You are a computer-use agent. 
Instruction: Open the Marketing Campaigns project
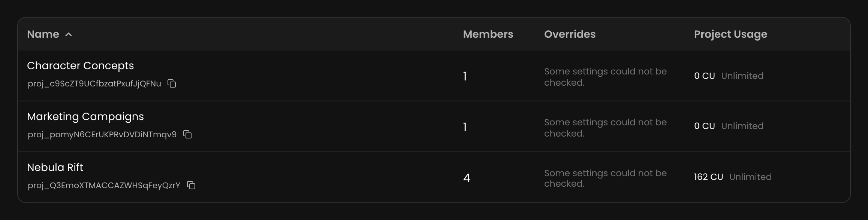(x=85, y=117)
